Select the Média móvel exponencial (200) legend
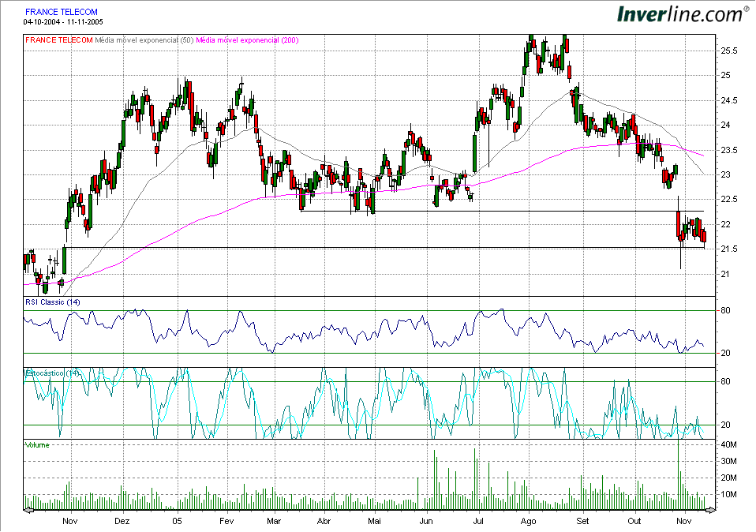 (248, 39)
